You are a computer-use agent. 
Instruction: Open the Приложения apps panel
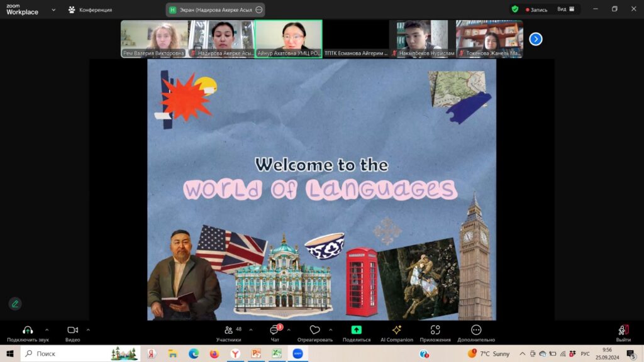[435, 333]
